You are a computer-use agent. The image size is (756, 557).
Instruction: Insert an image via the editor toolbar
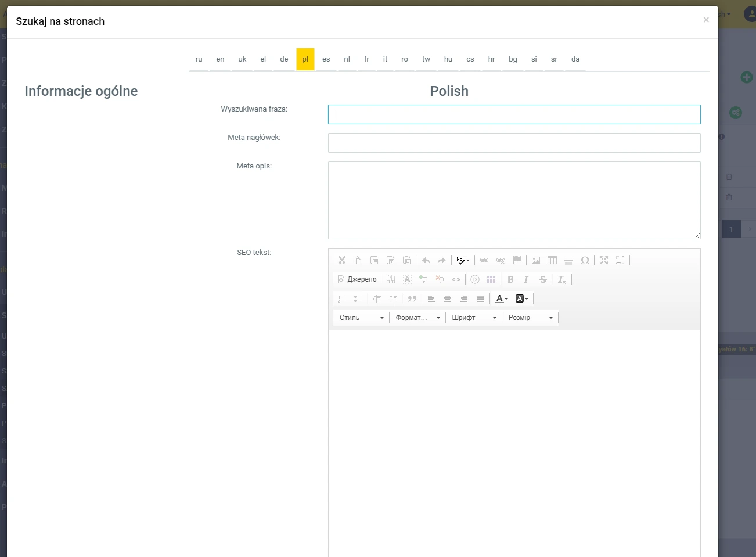coord(536,260)
